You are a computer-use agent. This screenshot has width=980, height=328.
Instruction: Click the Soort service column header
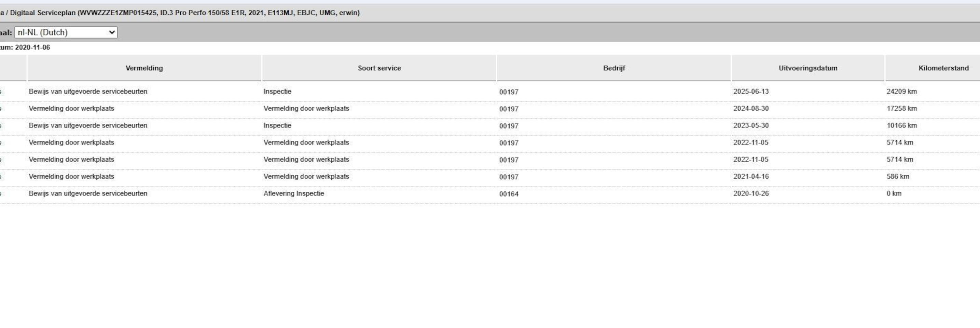coord(379,68)
